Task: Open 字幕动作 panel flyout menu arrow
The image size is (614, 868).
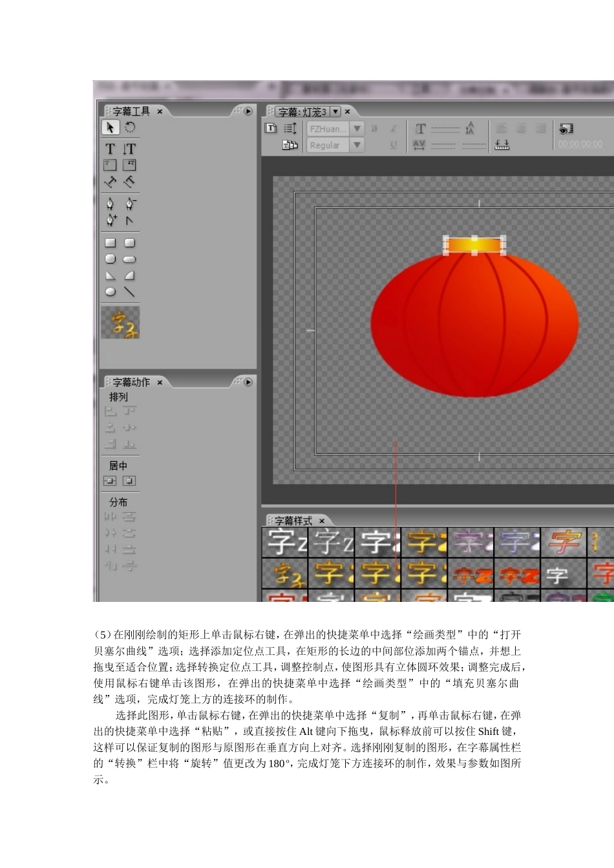Action: point(248,382)
